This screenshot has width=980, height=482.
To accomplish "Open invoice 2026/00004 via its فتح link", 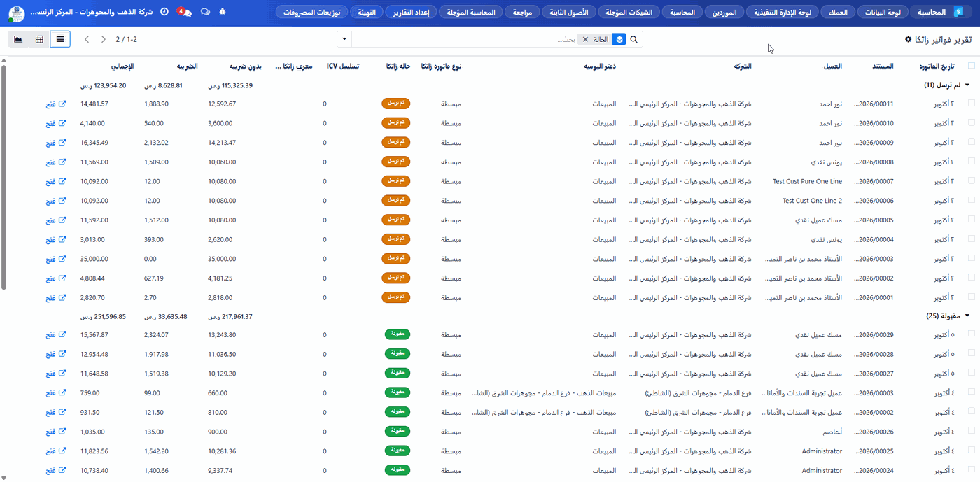I will coord(56,240).
